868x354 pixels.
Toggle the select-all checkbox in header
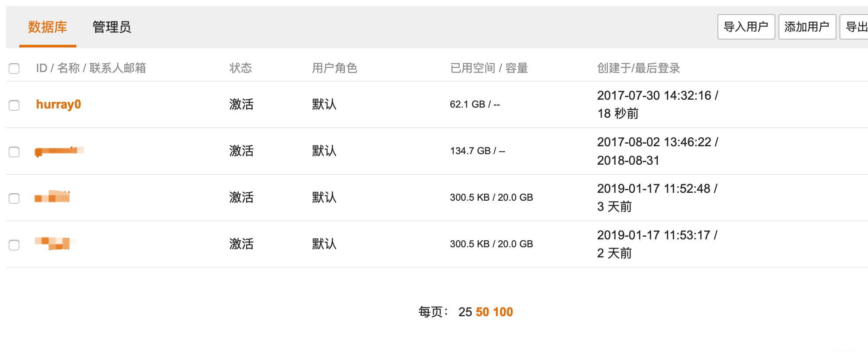pyautogui.click(x=14, y=69)
